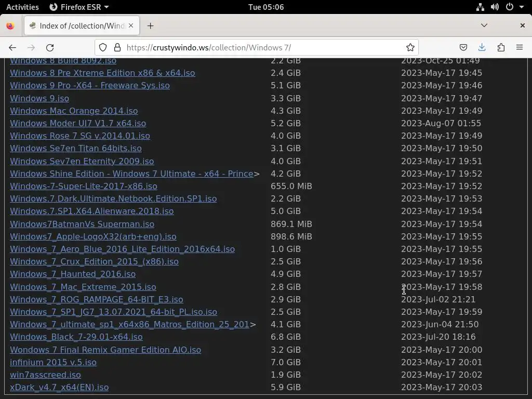Open Windows_7_Aero_Blue_2016_Lite_Edition iso
The image size is (532, 399).
122,249
